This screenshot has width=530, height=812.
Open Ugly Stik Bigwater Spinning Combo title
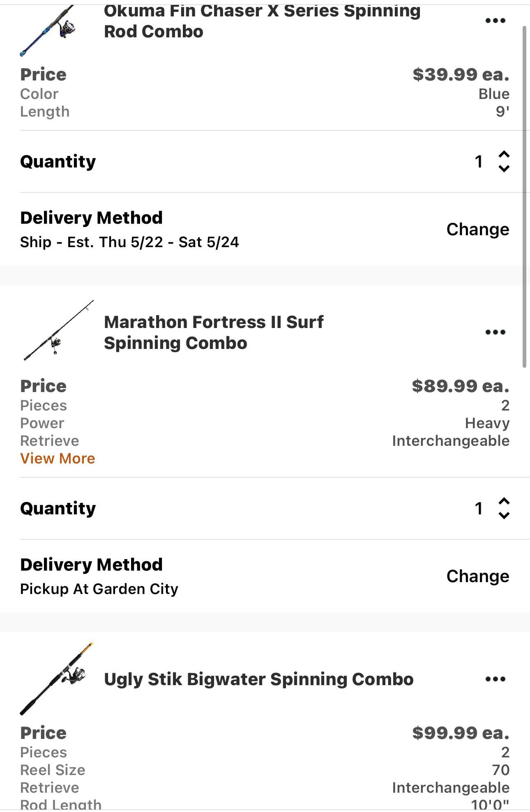(258, 679)
